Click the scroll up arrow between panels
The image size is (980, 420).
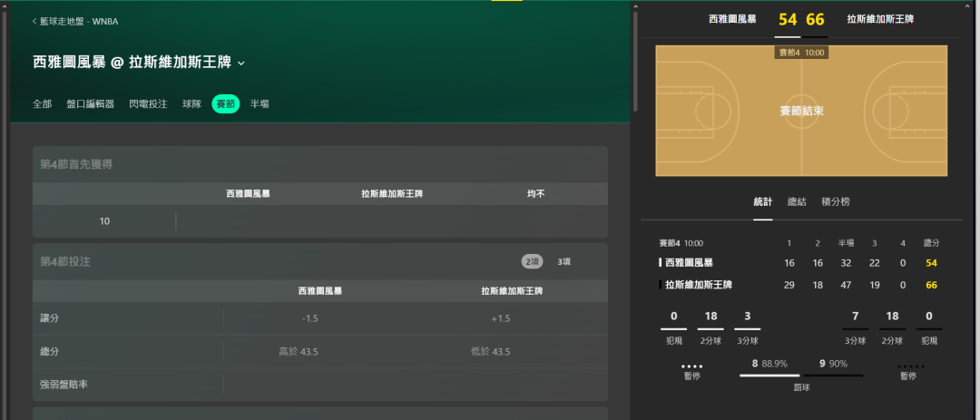point(635,6)
